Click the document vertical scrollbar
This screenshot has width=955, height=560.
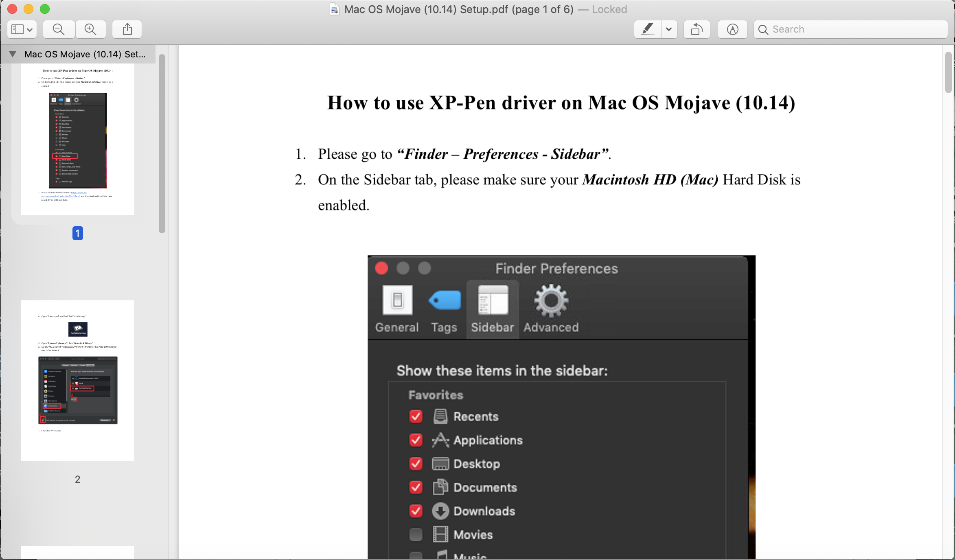click(948, 73)
